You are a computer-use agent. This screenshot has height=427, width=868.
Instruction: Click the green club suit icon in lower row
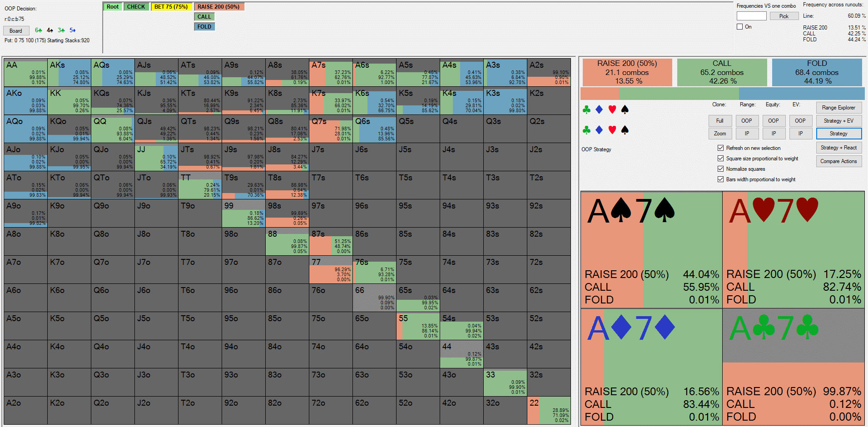pos(586,130)
